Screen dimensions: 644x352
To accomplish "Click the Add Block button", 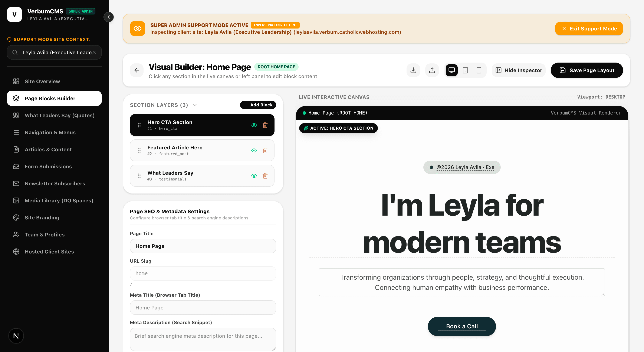I will click(258, 105).
